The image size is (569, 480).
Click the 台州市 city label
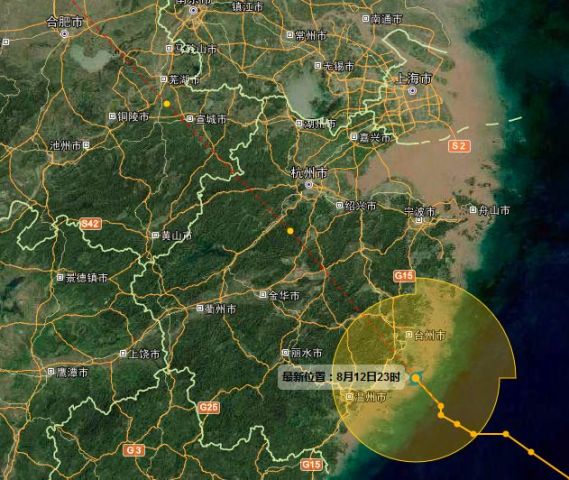point(430,335)
